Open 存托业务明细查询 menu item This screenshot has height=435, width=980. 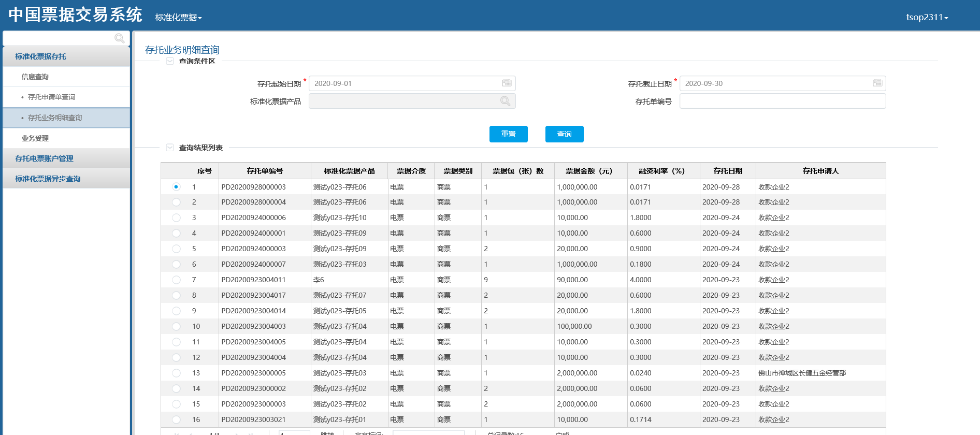click(66, 118)
